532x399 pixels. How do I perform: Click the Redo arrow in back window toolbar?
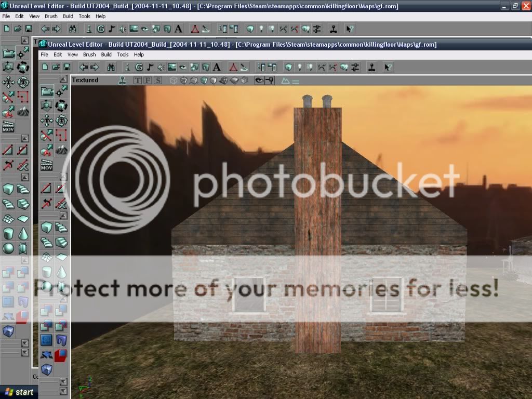[56, 29]
